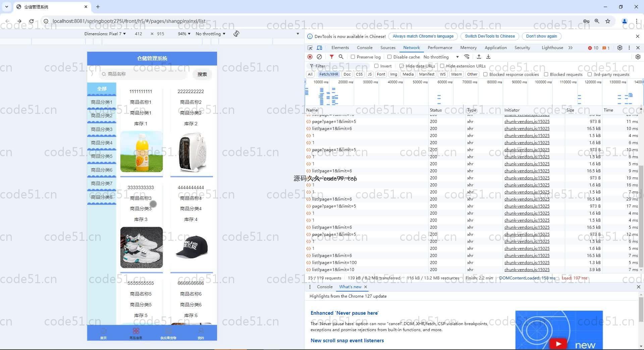Open the network search magnifier
Screen dimensions: 644x350
tap(341, 57)
